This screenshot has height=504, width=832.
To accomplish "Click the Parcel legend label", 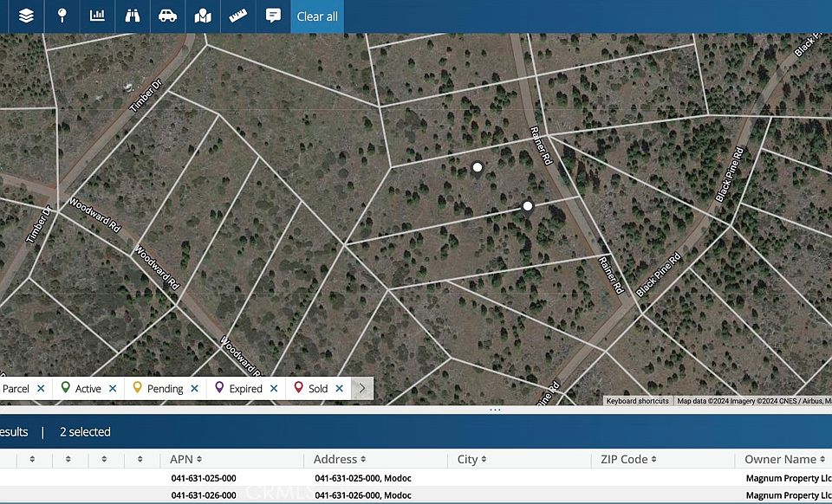I will coord(16,389).
